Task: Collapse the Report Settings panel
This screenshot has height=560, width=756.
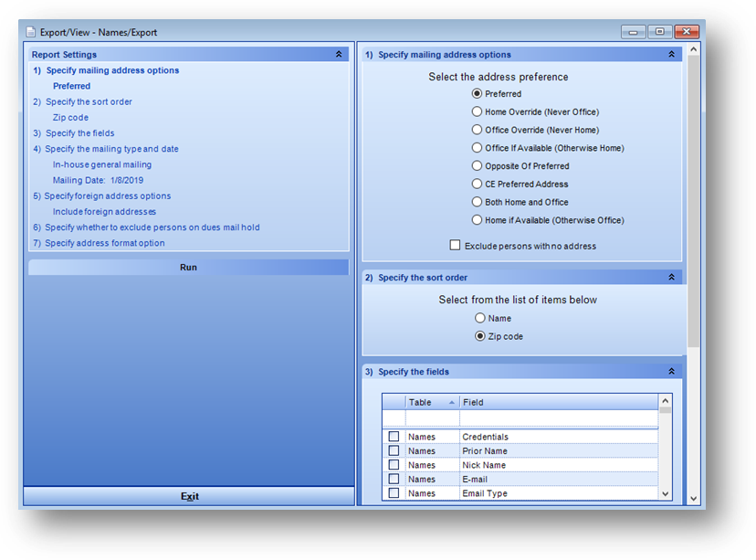Action: point(339,54)
